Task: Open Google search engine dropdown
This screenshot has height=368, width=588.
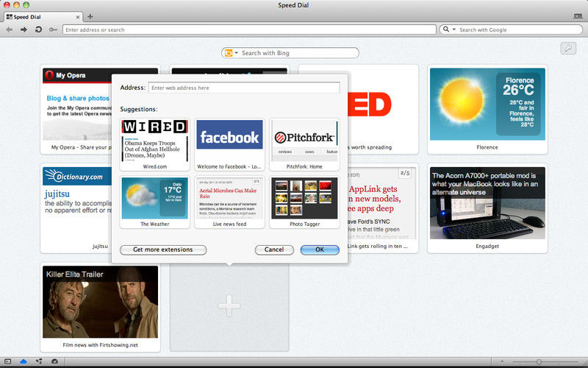Action: tap(449, 29)
